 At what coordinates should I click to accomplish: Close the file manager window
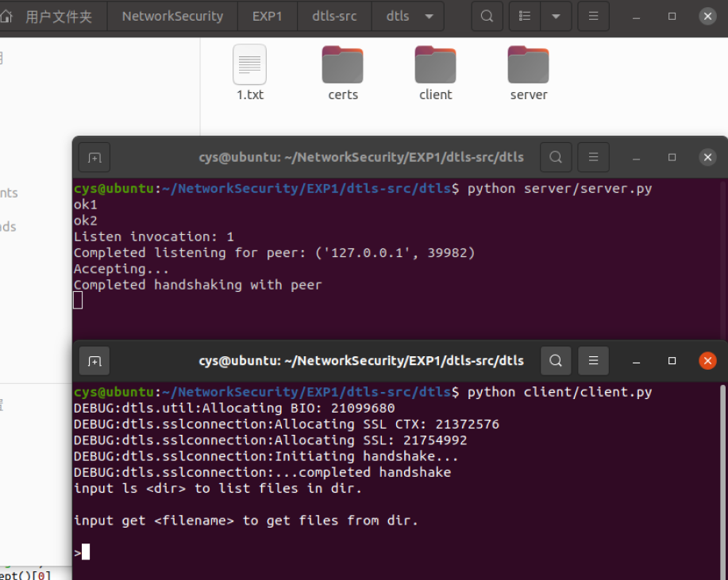click(707, 16)
